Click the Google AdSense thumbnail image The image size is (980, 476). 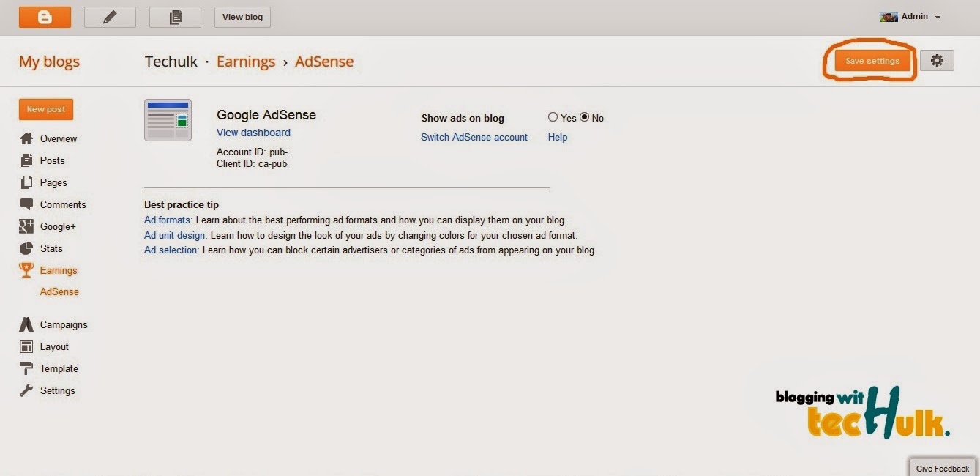pyautogui.click(x=168, y=120)
